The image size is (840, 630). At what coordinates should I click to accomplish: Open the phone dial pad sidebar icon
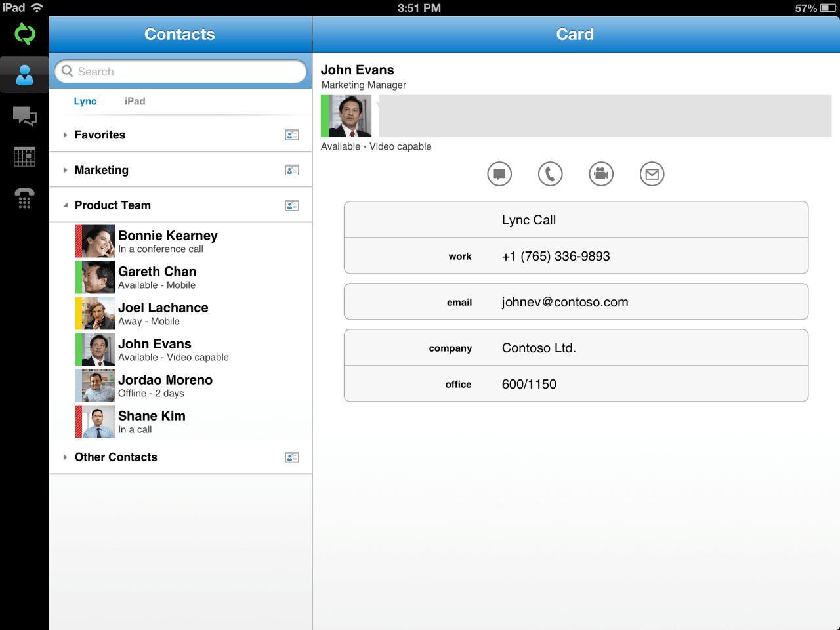[x=24, y=198]
